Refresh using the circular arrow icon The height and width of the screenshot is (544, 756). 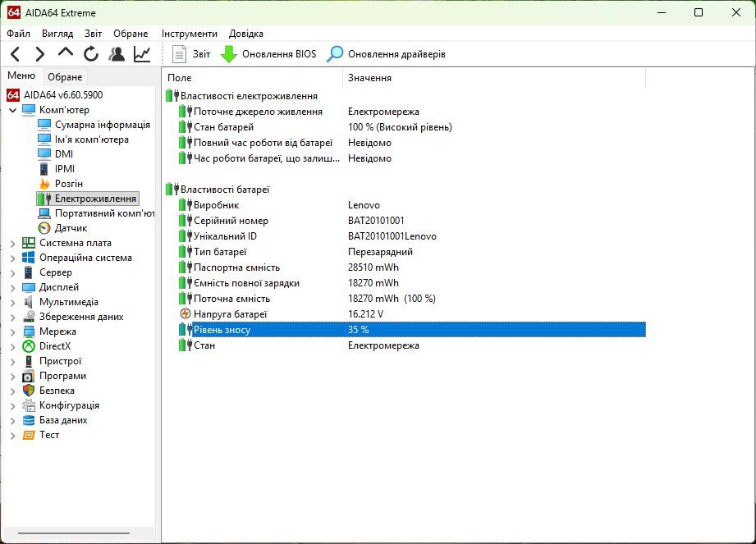(x=91, y=54)
